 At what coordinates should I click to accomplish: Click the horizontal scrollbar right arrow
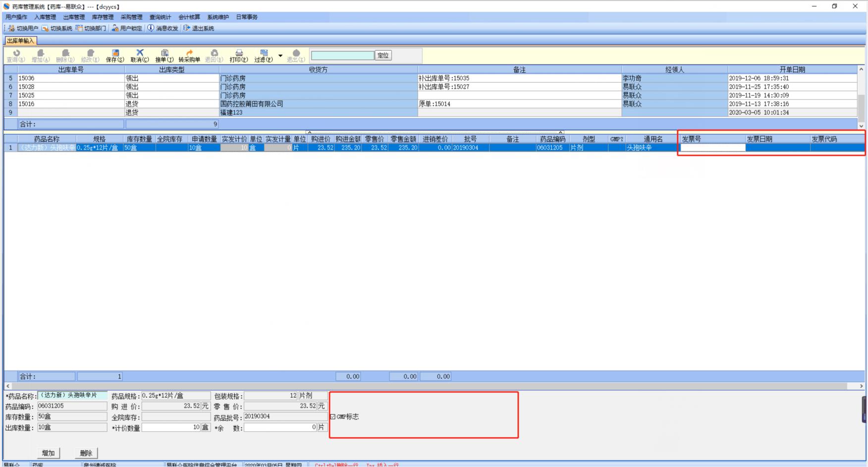point(861,386)
